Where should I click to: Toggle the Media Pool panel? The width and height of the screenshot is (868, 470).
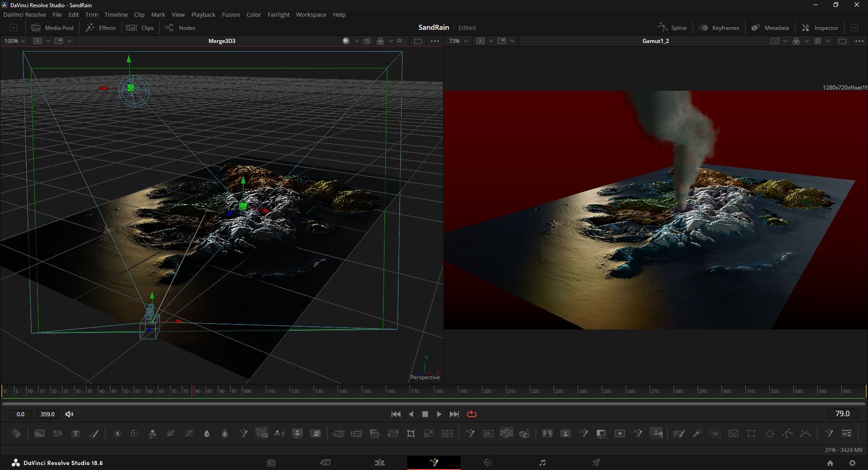point(52,28)
